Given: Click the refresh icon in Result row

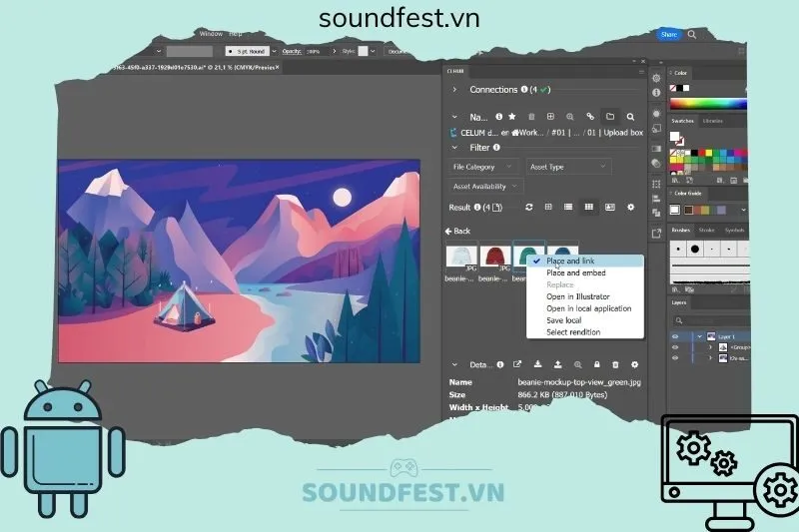Looking at the screenshot, I should click(529, 207).
